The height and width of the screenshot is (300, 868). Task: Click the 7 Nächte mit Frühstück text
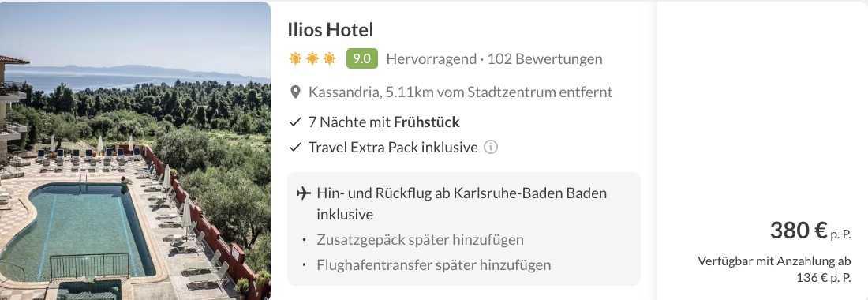384,122
